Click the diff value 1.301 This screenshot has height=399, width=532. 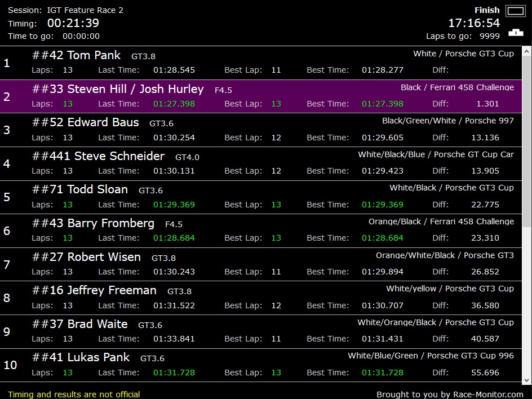point(487,104)
